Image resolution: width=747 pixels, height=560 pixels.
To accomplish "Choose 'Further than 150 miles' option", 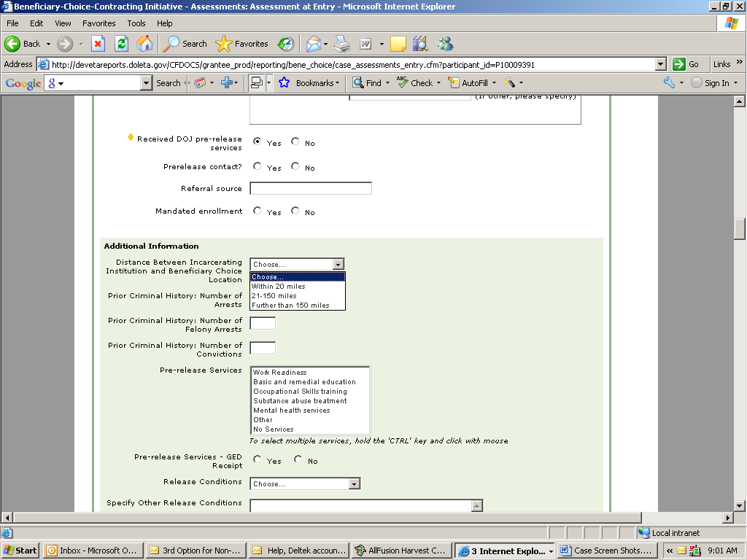I will 298,306.
